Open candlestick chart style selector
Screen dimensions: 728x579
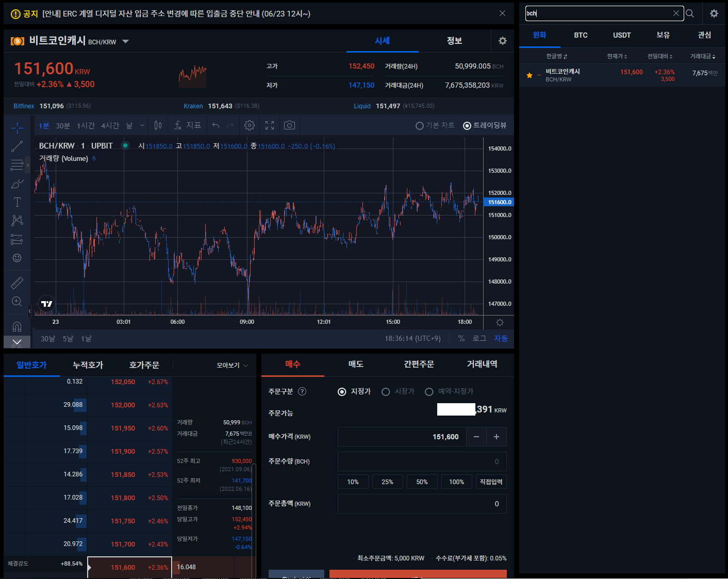coord(158,125)
